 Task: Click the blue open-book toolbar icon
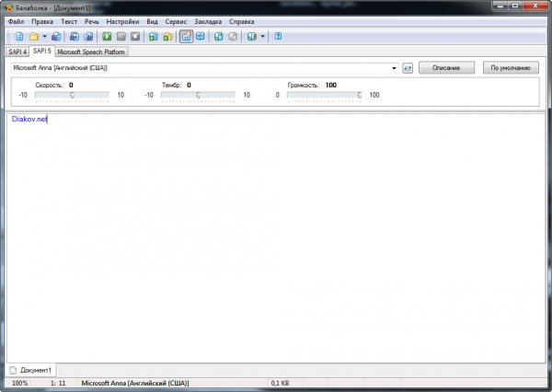pyautogui.click(x=201, y=37)
